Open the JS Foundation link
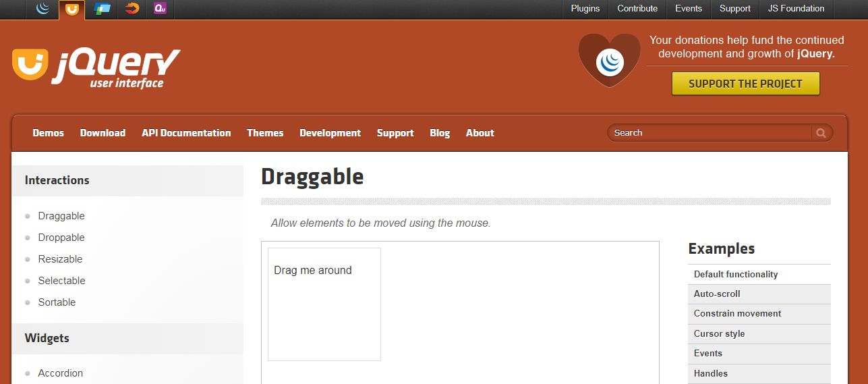The height and width of the screenshot is (384, 868). 796,9
